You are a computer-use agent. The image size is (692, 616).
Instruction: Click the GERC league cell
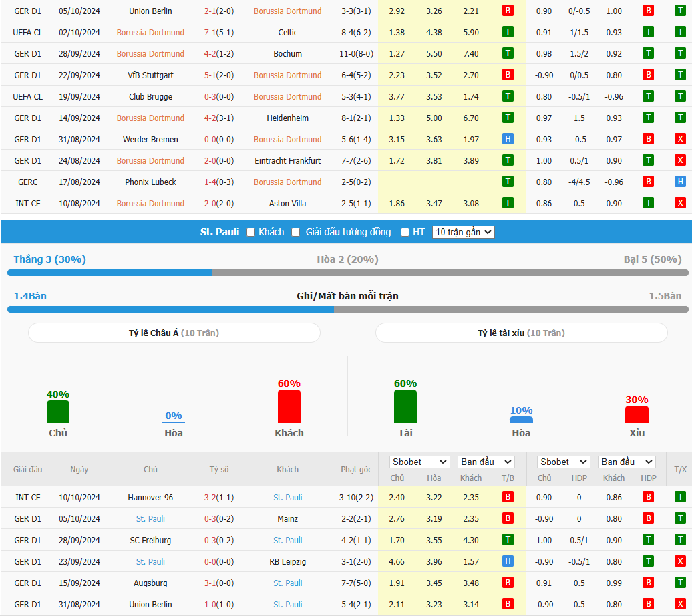(x=28, y=182)
